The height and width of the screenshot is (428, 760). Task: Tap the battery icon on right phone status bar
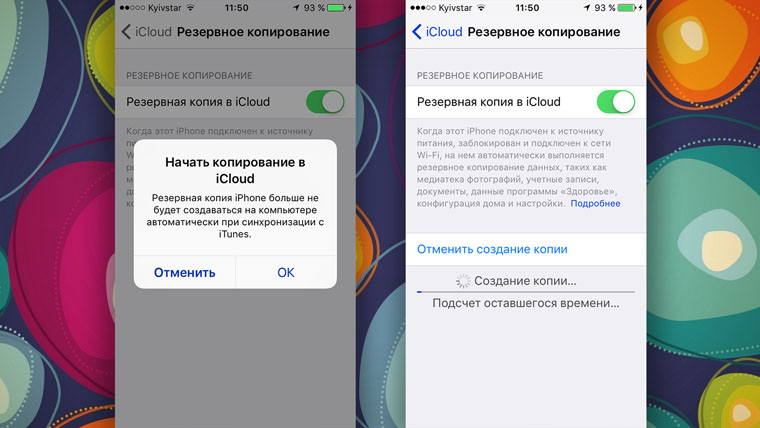tap(627, 8)
